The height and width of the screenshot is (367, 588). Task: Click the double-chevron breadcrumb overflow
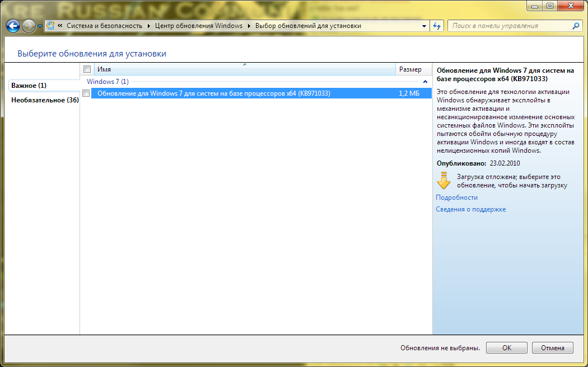[x=60, y=26]
